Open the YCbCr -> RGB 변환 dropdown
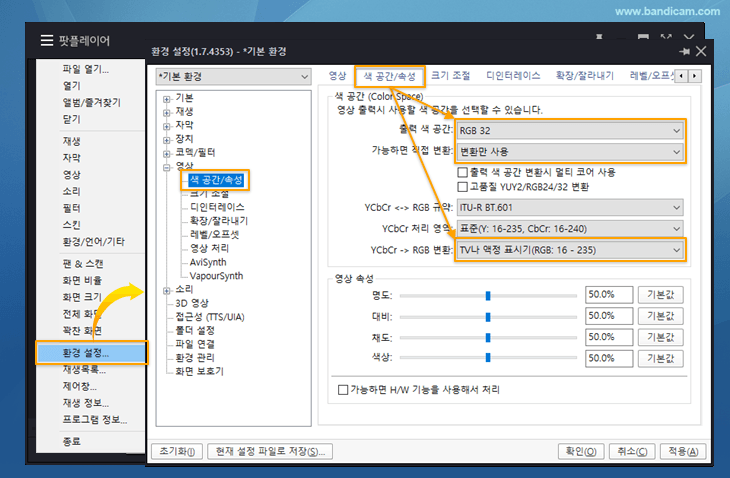730x478 pixels. click(570, 250)
